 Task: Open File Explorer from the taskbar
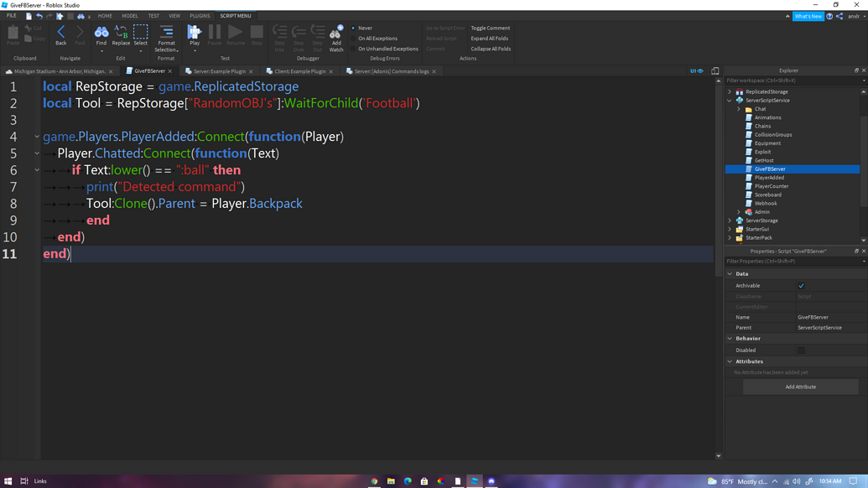(x=391, y=481)
